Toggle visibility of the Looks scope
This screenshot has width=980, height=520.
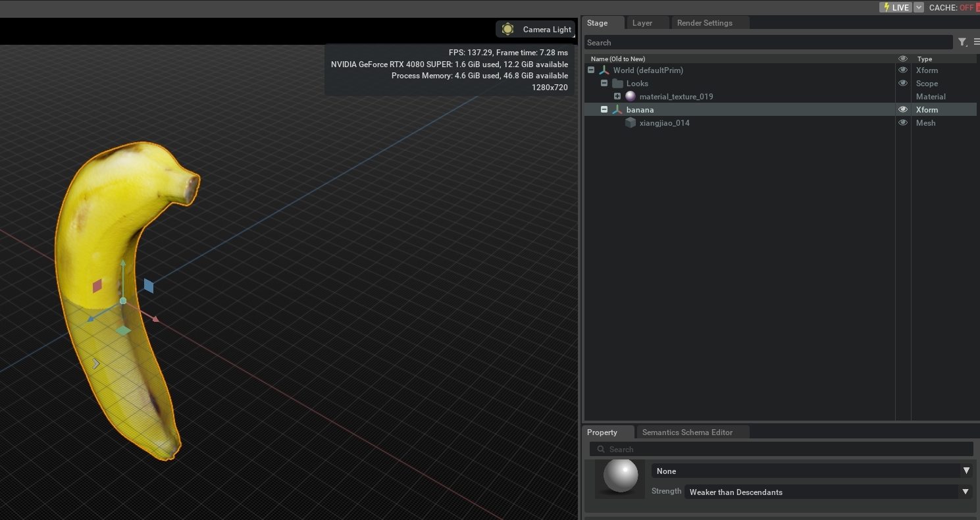(x=902, y=84)
